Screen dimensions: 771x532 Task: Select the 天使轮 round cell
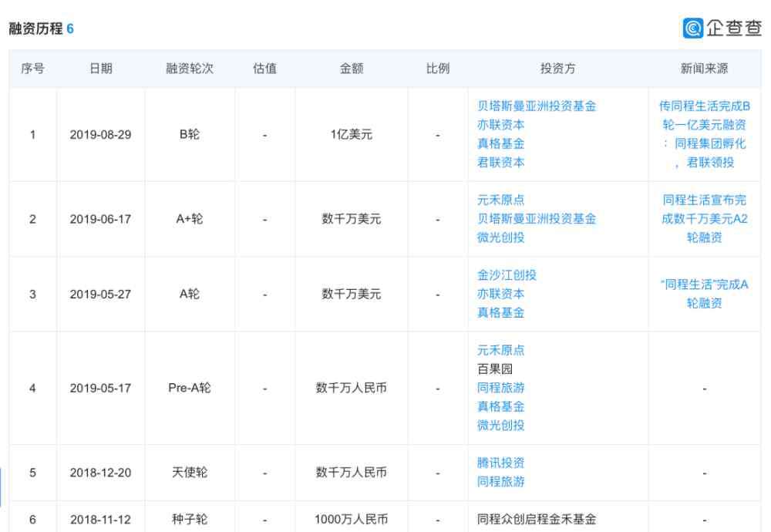click(190, 473)
